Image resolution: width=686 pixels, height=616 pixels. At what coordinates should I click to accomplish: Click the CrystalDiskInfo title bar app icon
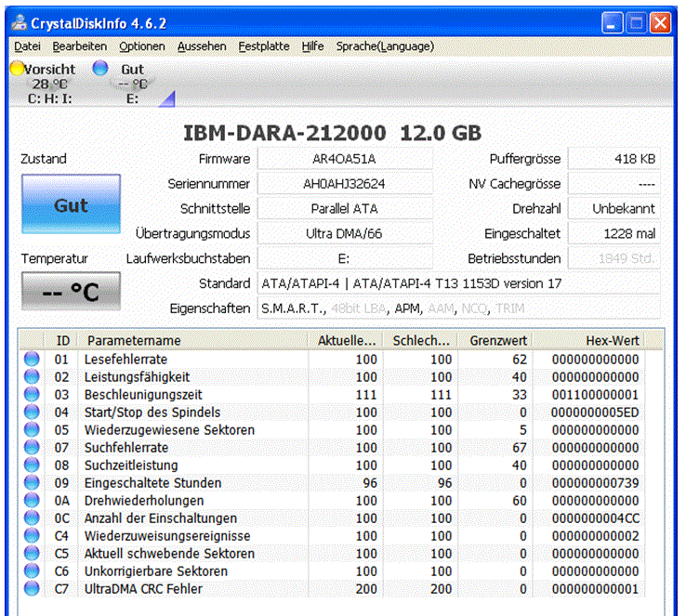pyautogui.click(x=19, y=22)
